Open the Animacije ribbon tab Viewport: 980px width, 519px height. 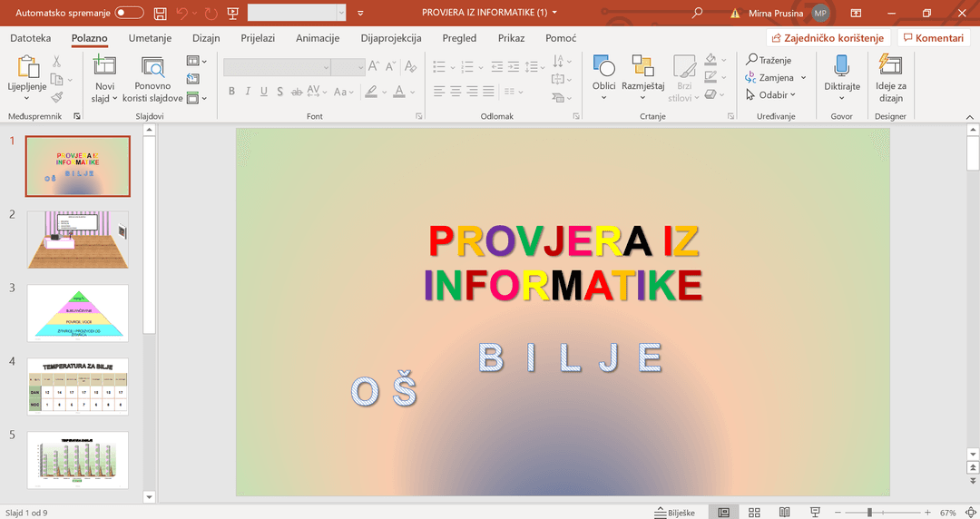tap(318, 38)
